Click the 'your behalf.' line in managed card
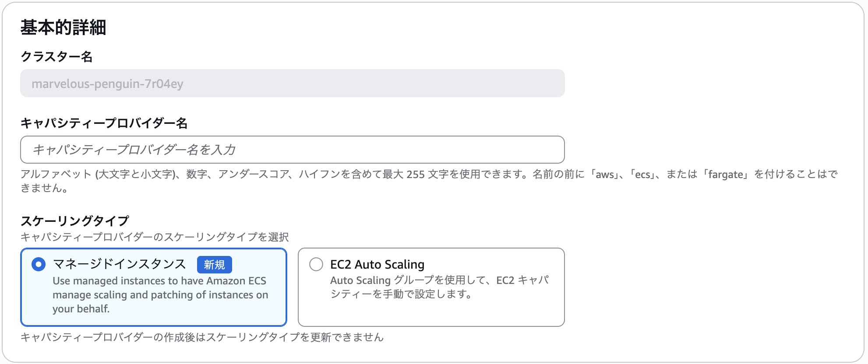868x364 pixels. [81, 309]
